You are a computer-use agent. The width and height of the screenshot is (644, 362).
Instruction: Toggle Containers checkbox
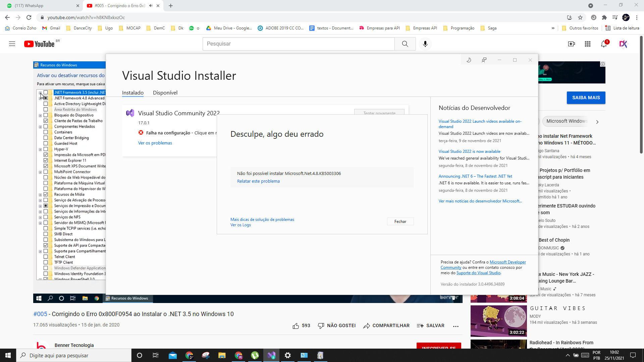46,132
